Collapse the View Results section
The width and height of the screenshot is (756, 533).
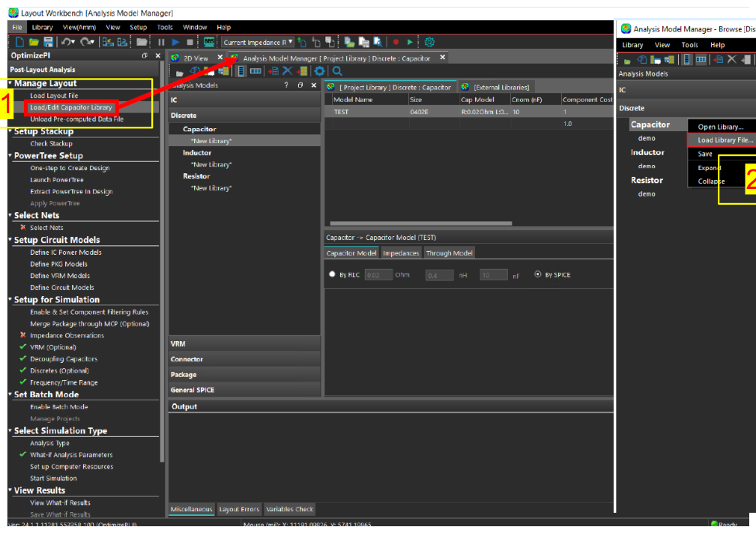(10, 490)
